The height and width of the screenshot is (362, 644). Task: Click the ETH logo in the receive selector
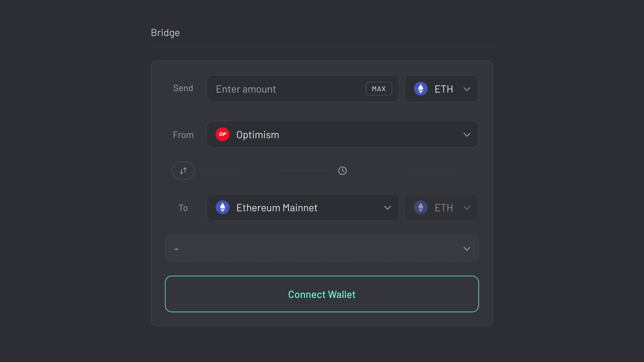pos(421,207)
